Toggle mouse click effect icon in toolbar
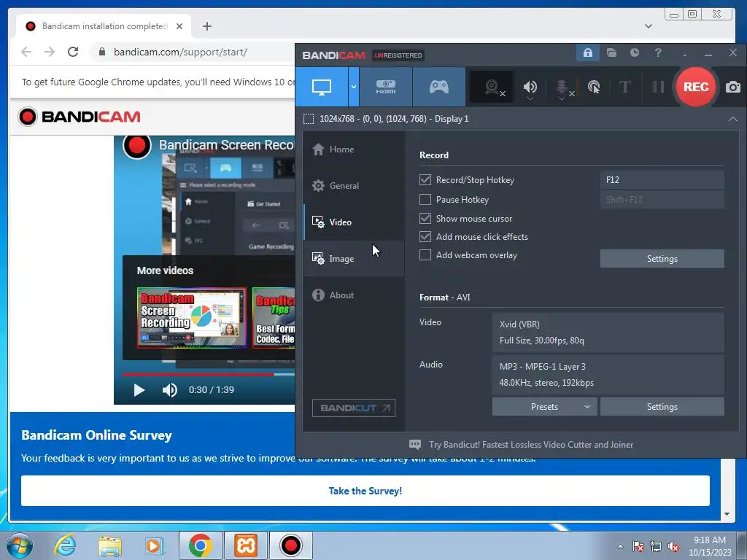This screenshot has height=560, width=747. pyautogui.click(x=594, y=87)
